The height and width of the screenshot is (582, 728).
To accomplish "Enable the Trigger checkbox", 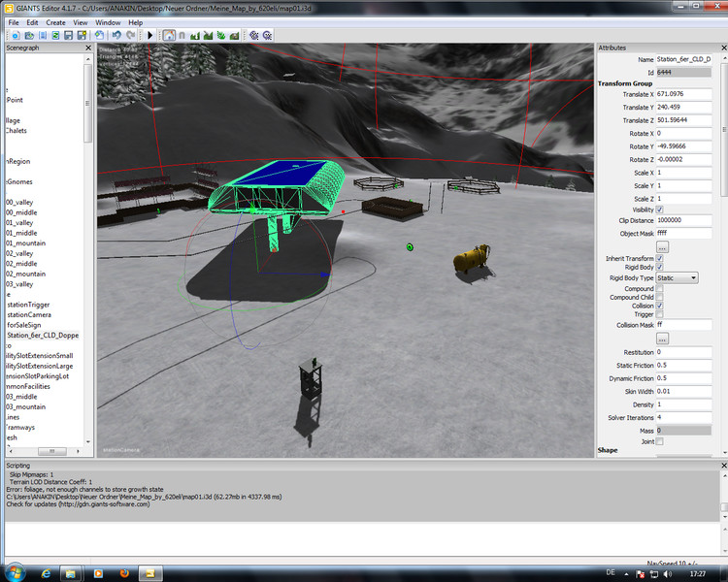I will (659, 314).
